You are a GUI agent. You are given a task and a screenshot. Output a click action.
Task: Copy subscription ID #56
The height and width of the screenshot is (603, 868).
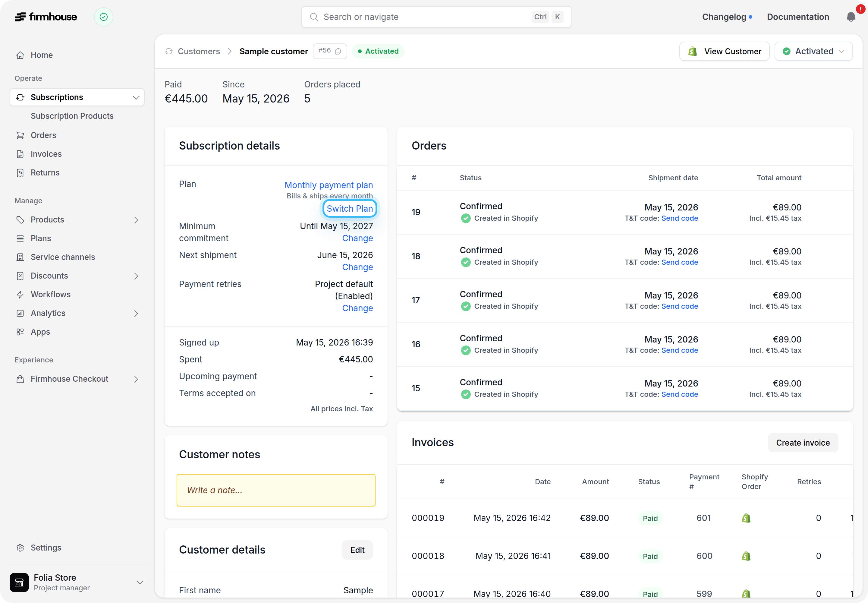click(x=338, y=51)
